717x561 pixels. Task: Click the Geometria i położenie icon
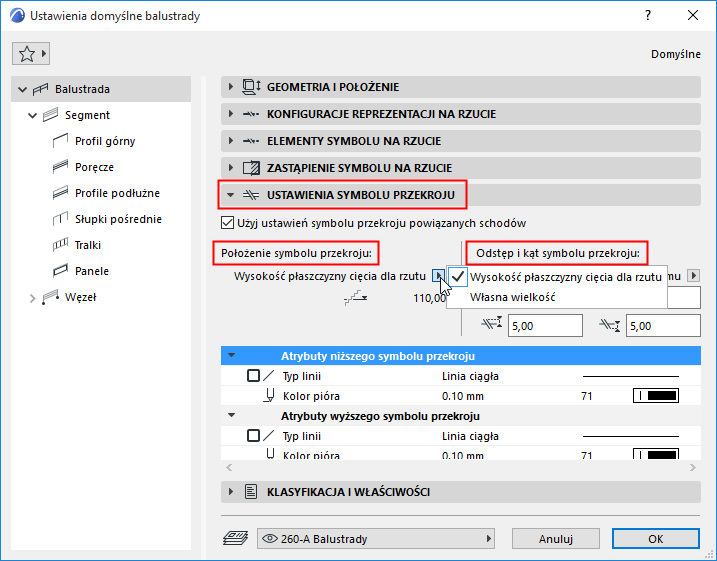pyautogui.click(x=251, y=87)
